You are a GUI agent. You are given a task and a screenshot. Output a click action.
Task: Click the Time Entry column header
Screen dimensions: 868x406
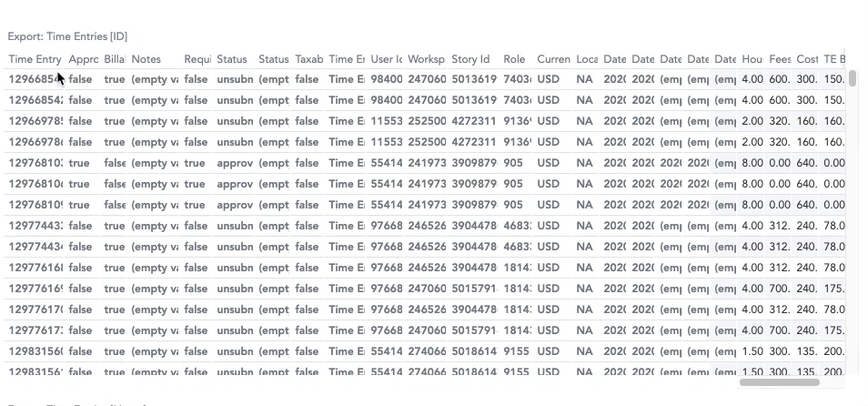point(35,59)
